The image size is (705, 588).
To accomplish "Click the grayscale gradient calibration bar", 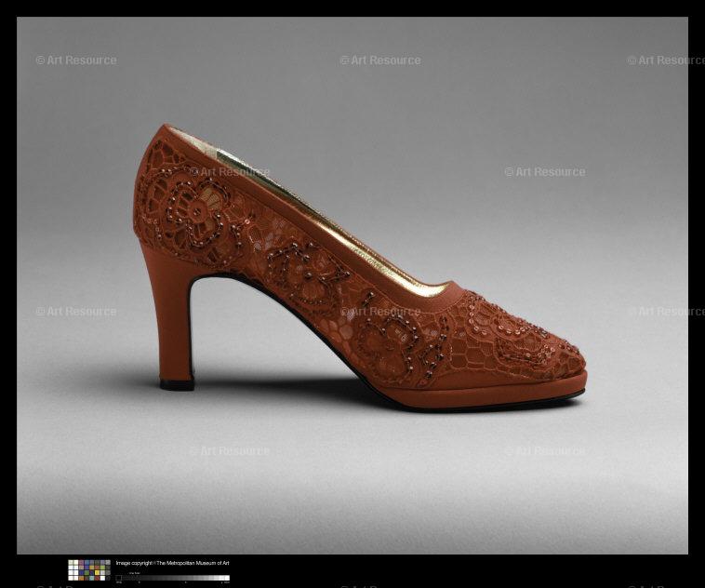I will coord(173,578).
